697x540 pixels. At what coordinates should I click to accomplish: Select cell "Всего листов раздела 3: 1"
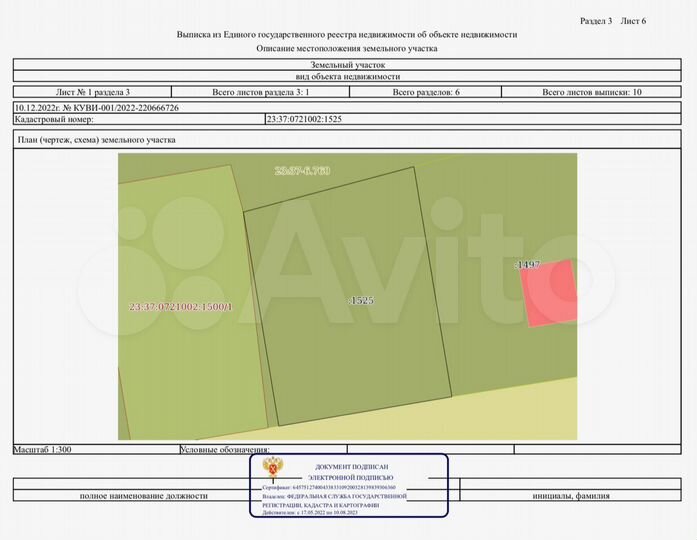pos(260,92)
